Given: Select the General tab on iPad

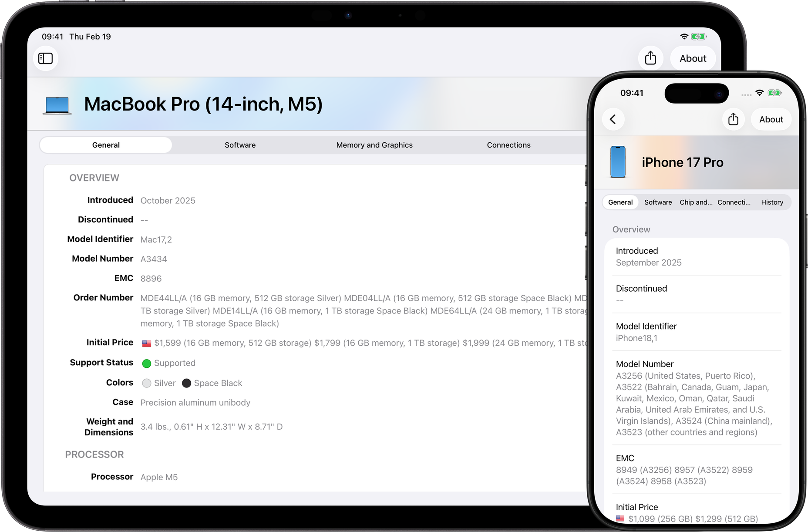Looking at the screenshot, I should click(106, 145).
